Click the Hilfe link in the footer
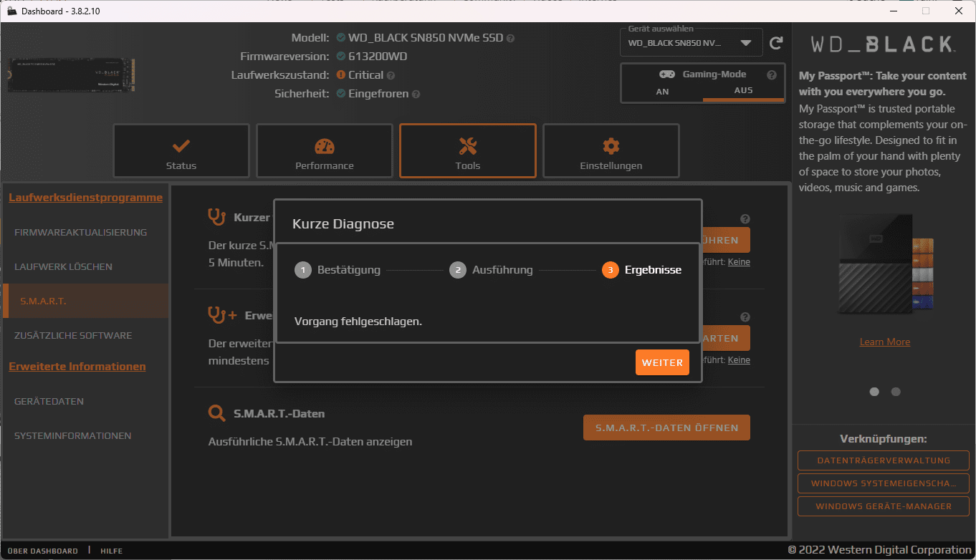This screenshot has height=560, width=976. tap(111, 551)
